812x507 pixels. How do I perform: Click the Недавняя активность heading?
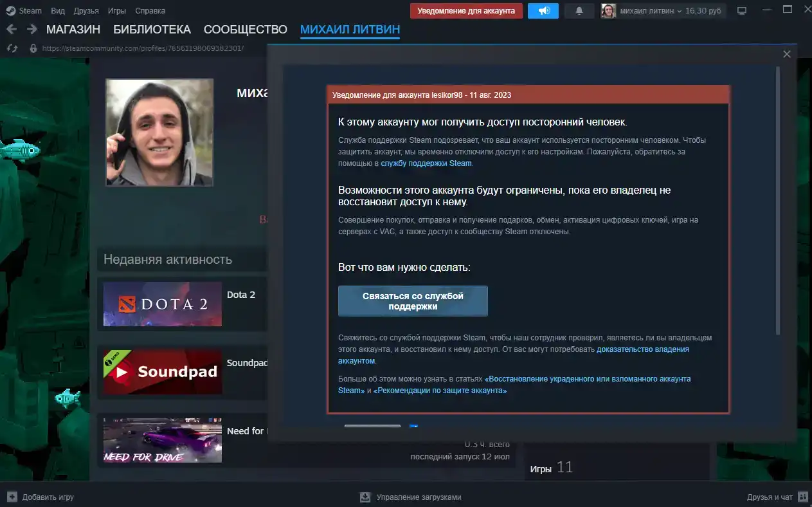168,259
